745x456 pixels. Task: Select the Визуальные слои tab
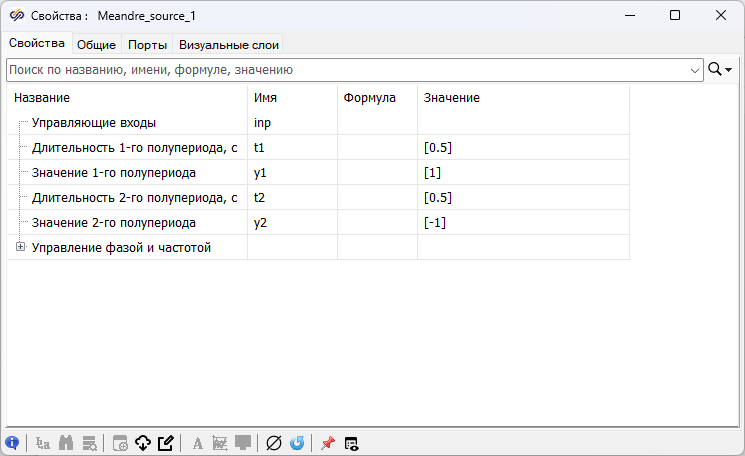point(229,44)
